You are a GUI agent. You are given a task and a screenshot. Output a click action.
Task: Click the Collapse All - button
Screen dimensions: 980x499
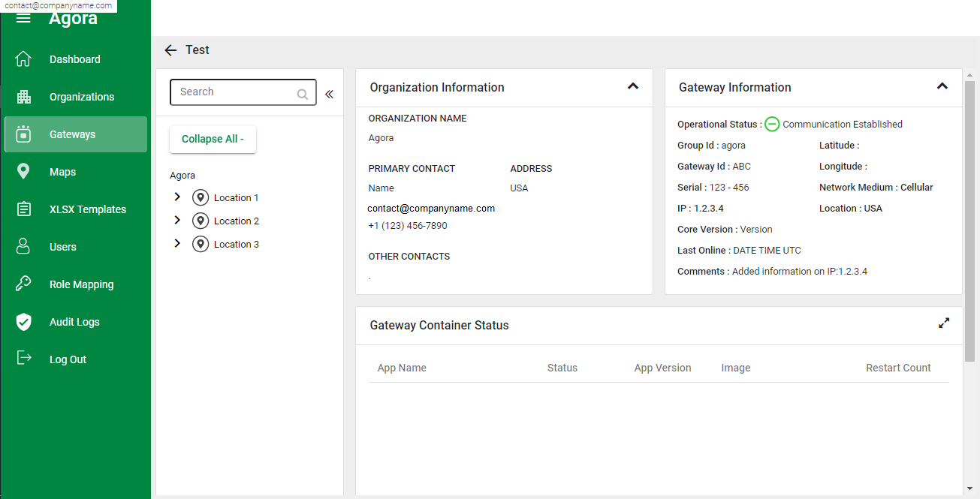pyautogui.click(x=213, y=140)
